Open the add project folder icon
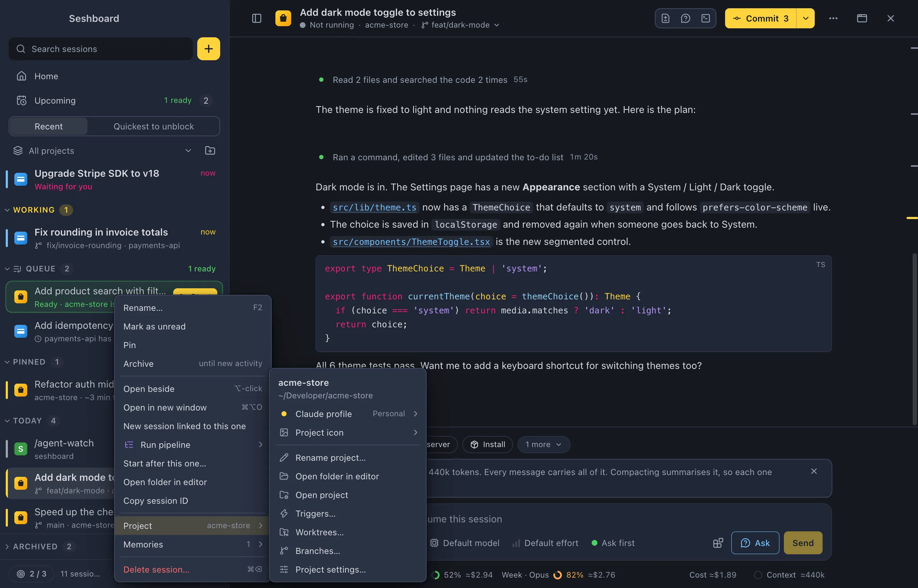 click(x=210, y=151)
